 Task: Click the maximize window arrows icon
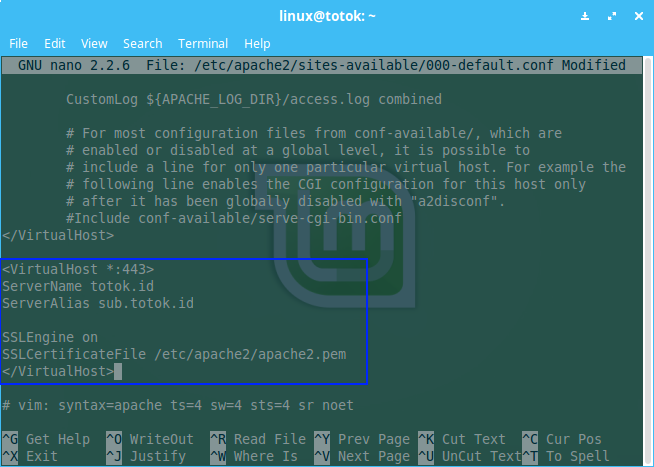[x=612, y=16]
